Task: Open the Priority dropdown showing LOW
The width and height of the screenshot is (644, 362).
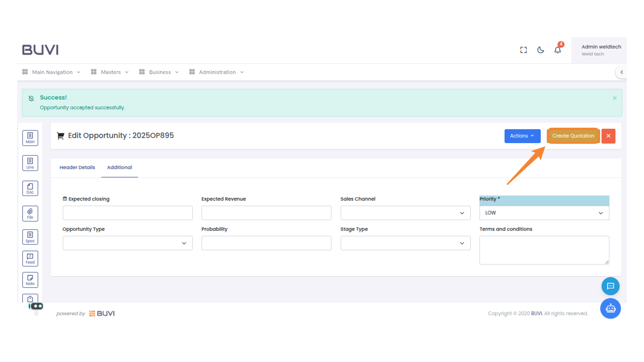Action: (x=544, y=213)
